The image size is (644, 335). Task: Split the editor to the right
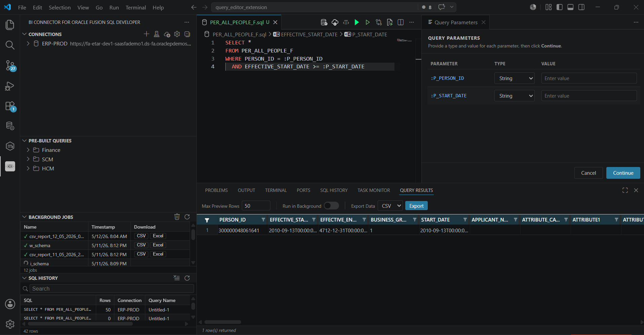click(401, 22)
